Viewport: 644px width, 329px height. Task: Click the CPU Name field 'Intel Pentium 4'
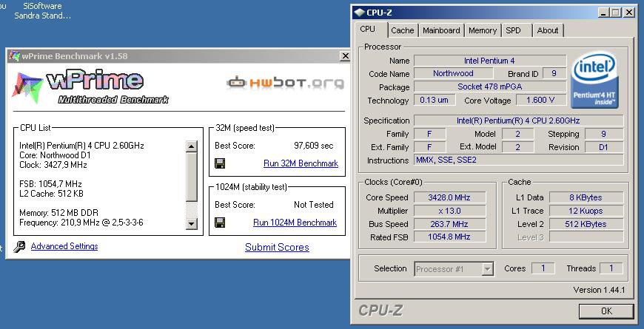click(x=490, y=61)
